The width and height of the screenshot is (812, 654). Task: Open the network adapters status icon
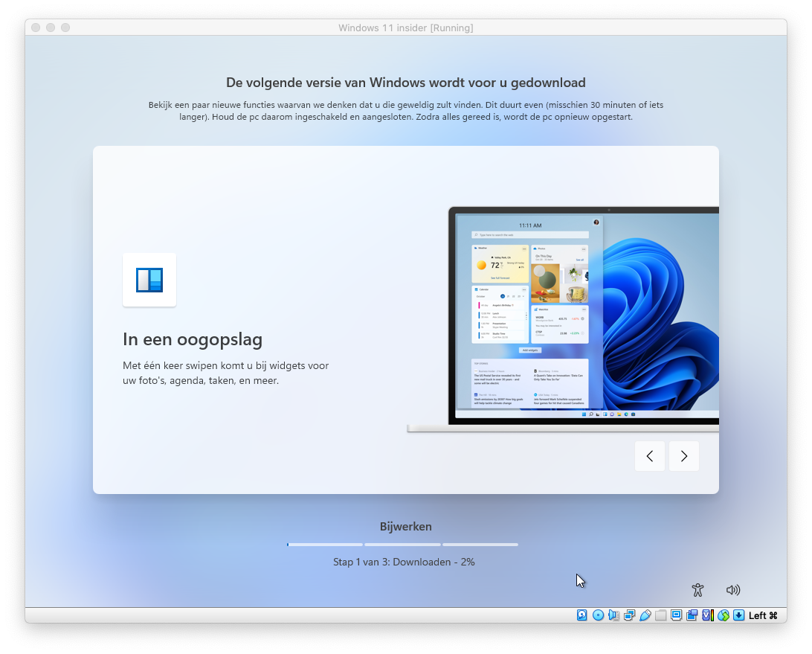point(629,615)
